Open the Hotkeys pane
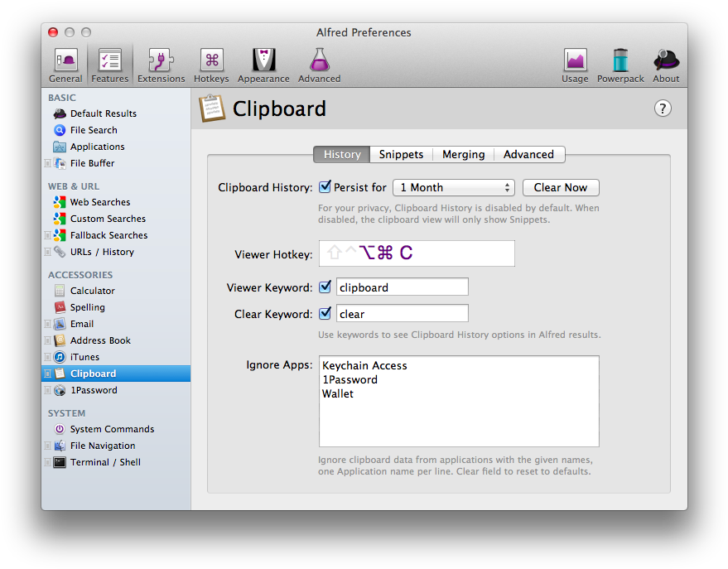The height and width of the screenshot is (569, 728). (x=211, y=65)
